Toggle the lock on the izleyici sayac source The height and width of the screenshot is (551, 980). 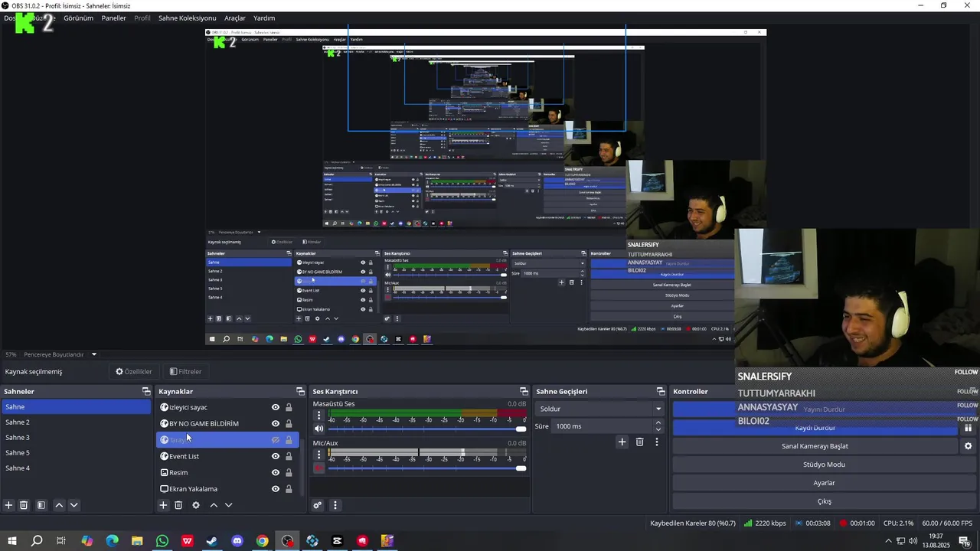(289, 407)
